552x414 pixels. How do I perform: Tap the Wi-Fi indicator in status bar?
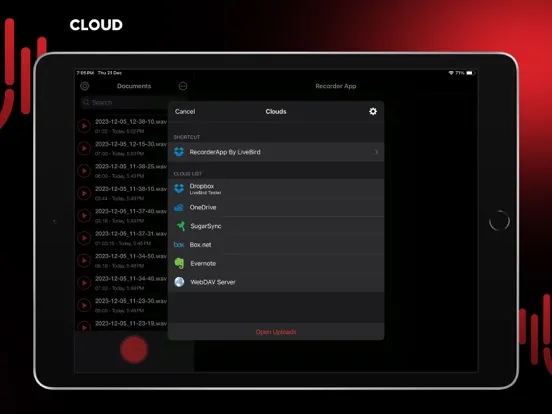click(x=451, y=73)
